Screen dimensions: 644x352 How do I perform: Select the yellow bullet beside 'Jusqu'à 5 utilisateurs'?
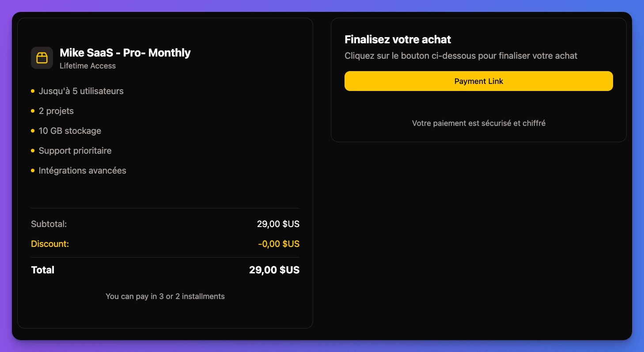pyautogui.click(x=33, y=91)
